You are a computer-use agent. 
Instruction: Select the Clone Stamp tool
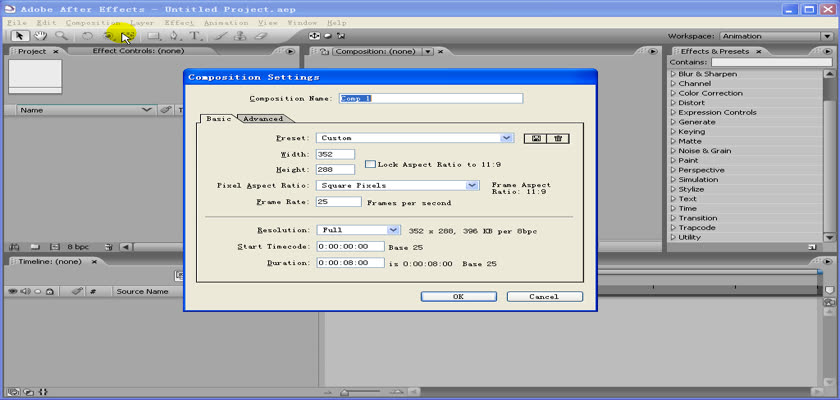(240, 36)
